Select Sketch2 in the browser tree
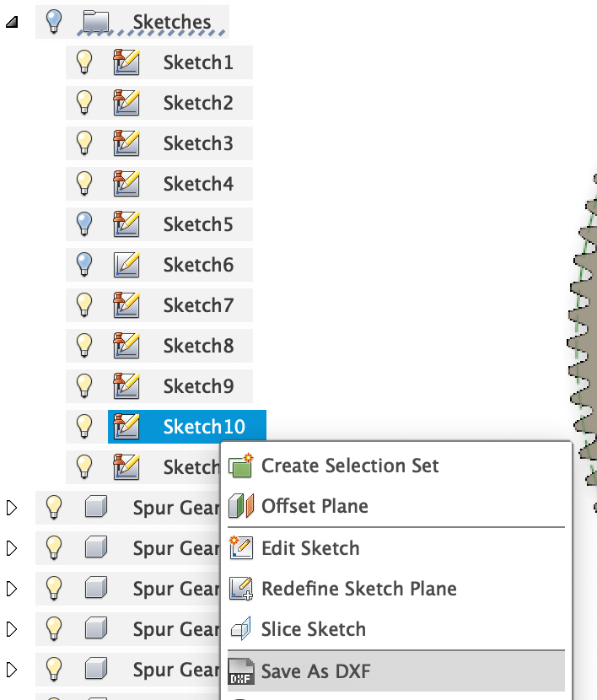The image size is (597, 700). tap(198, 103)
